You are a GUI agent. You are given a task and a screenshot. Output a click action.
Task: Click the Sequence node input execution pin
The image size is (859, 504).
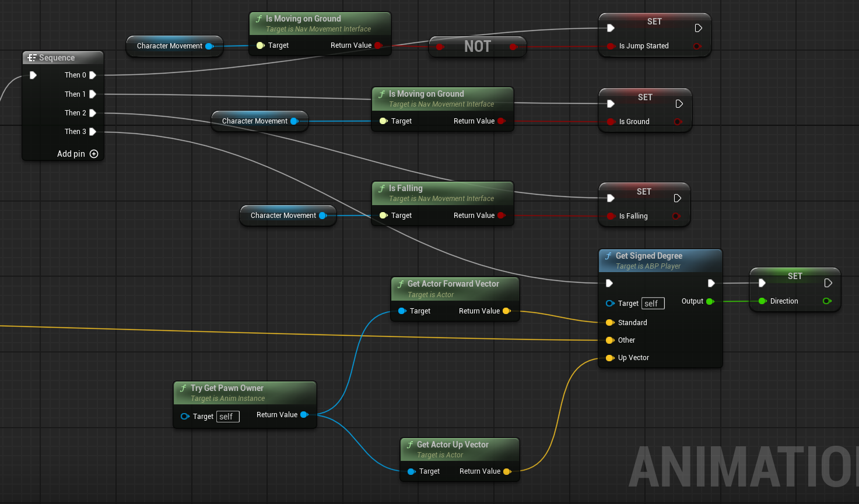tap(33, 75)
